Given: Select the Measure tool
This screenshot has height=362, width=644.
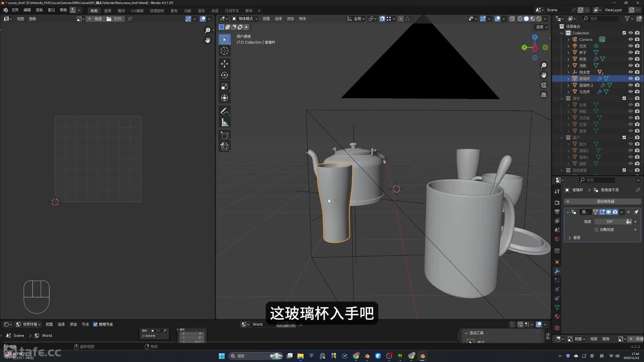Looking at the screenshot, I should pyautogui.click(x=224, y=123).
